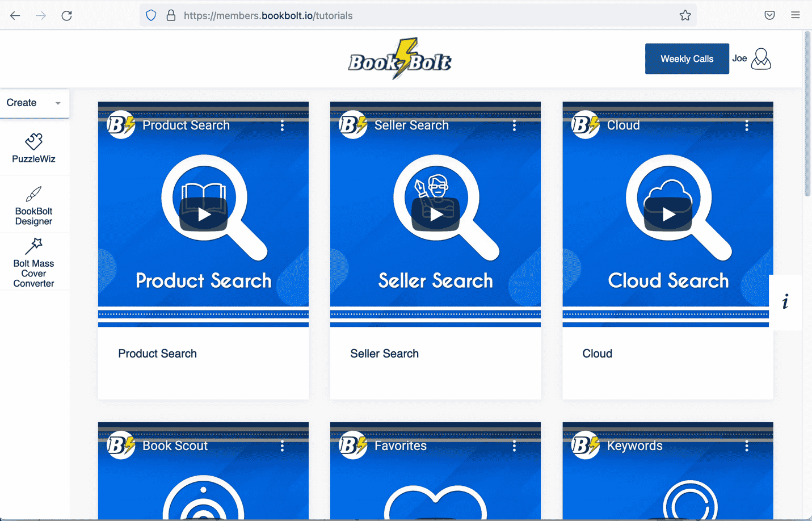Click channel logo on Cloud video
Screen dimensions: 812x521
point(586,125)
